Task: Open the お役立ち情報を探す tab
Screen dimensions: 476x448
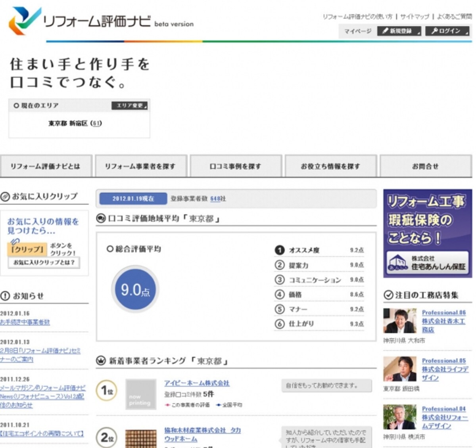Action: pos(330,166)
